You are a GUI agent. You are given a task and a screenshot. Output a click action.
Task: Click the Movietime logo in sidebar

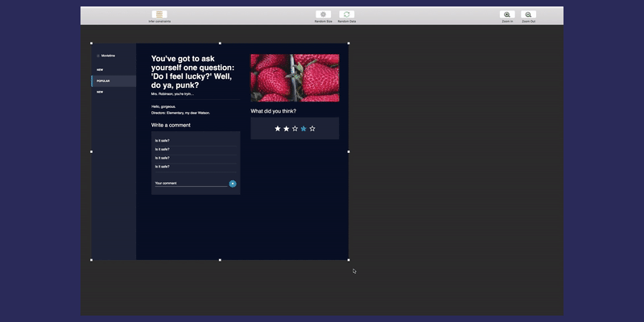point(107,56)
